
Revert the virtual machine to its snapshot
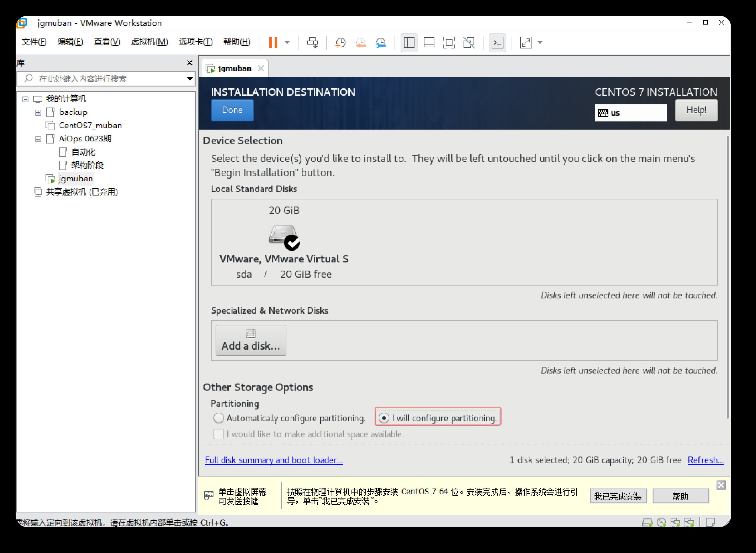point(361,42)
